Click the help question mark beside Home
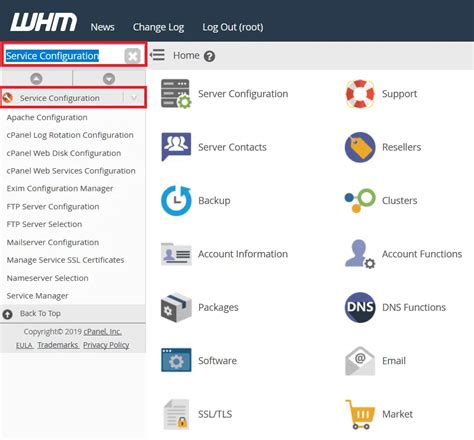474x440 pixels. (209, 56)
